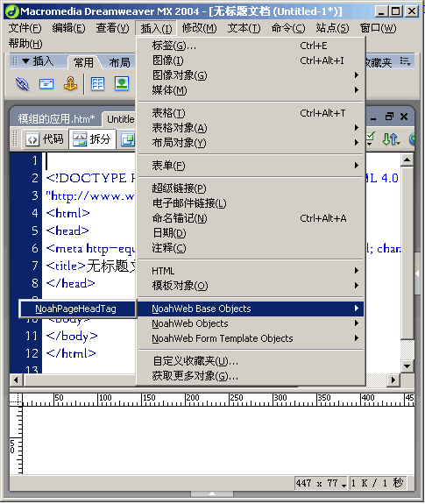
Task: Choose 图像(I) menu item
Action: point(251,60)
